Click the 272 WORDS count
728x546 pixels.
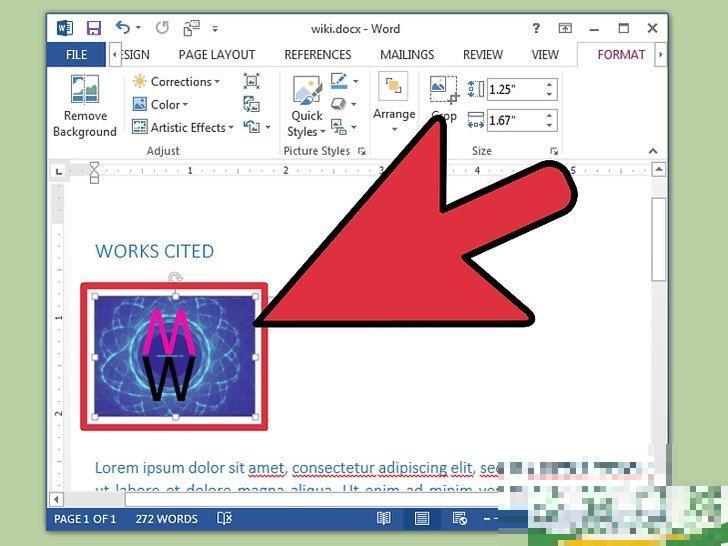[166, 519]
